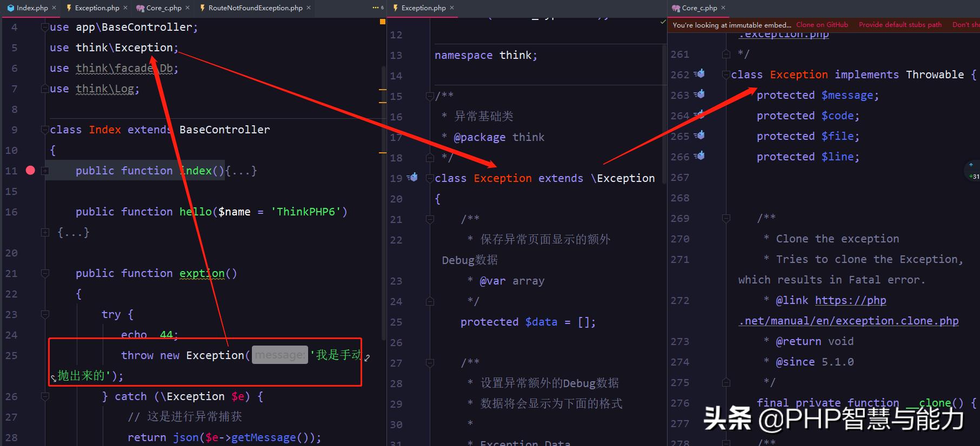
Task: Close the Core_c.php tab in the left pane
Action: [188, 8]
